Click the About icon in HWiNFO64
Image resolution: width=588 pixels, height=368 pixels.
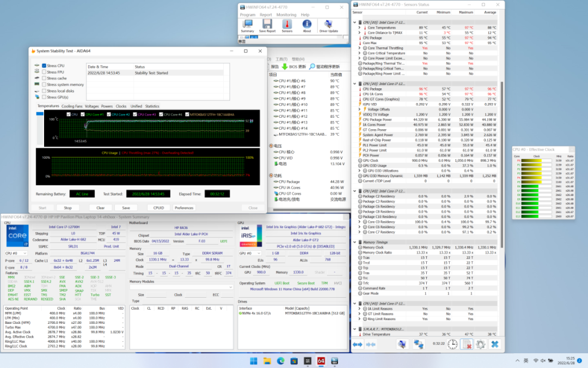click(307, 26)
